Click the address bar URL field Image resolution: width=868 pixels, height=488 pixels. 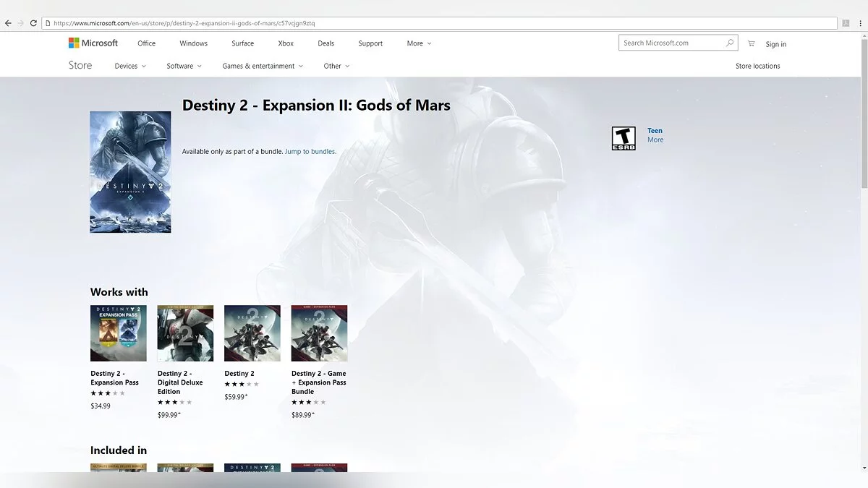click(x=439, y=23)
